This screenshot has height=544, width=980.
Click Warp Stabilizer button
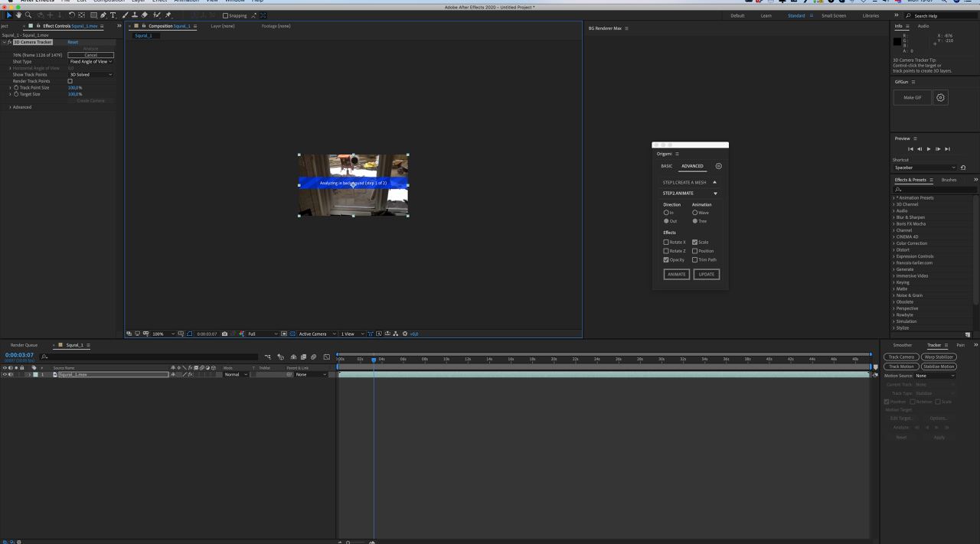point(939,357)
